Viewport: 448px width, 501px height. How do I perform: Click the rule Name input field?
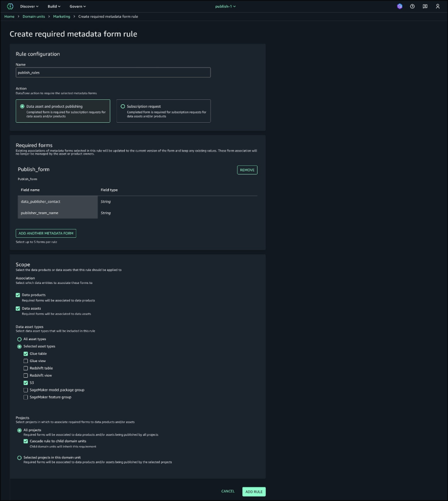click(113, 72)
